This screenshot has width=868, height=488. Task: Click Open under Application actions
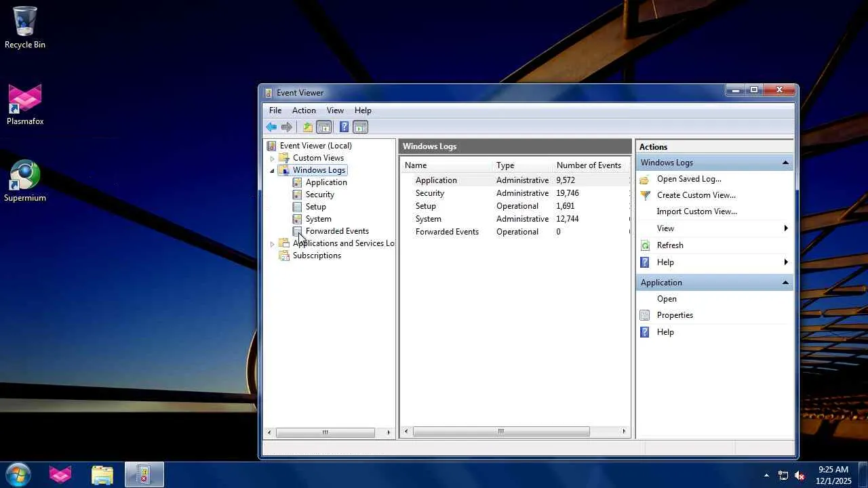[x=667, y=299]
